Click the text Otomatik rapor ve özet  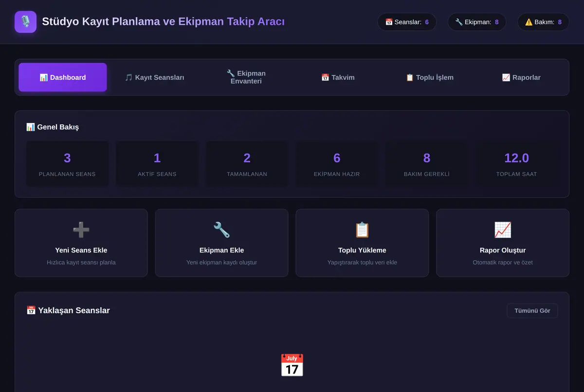503,263
